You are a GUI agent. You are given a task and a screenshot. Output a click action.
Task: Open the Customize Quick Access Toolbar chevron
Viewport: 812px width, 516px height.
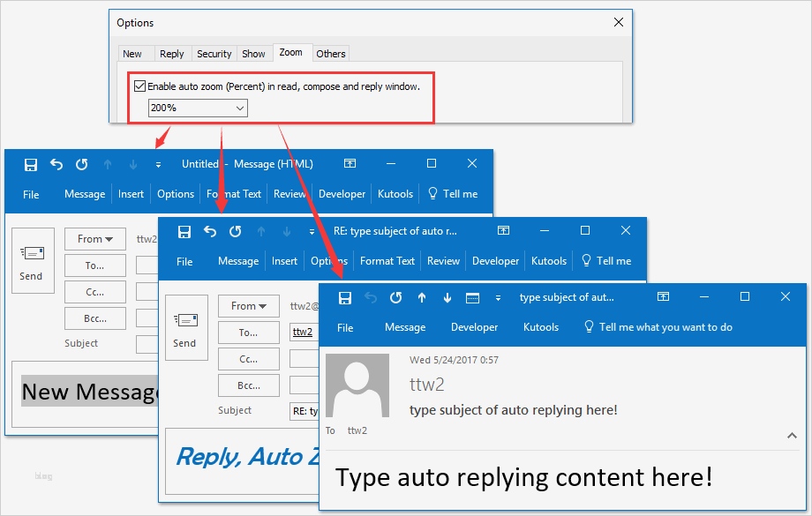(497, 297)
